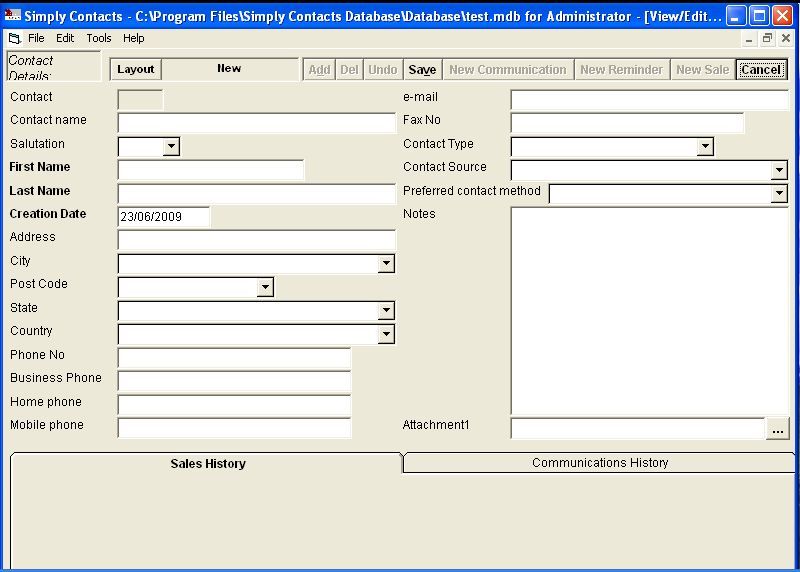Expand the Post Code dropdown
The height and width of the screenshot is (572, 800).
265,287
